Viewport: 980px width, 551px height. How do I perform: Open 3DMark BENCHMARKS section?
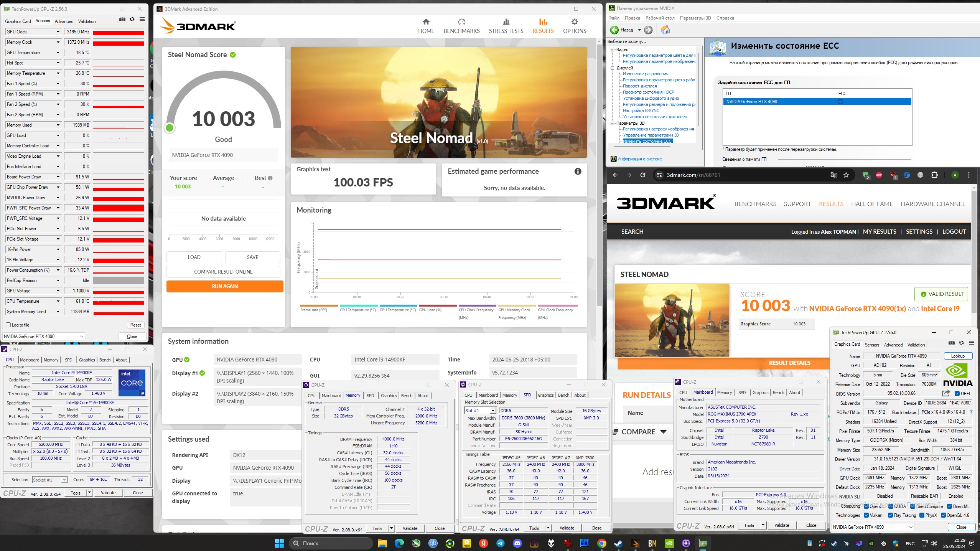(x=461, y=26)
